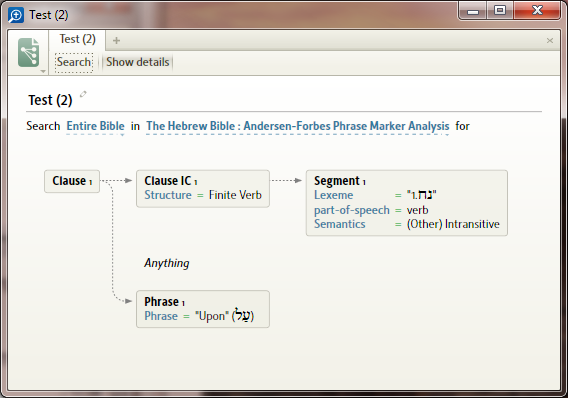
Task: Click Semantics property in Segment node
Action: pyautogui.click(x=339, y=224)
